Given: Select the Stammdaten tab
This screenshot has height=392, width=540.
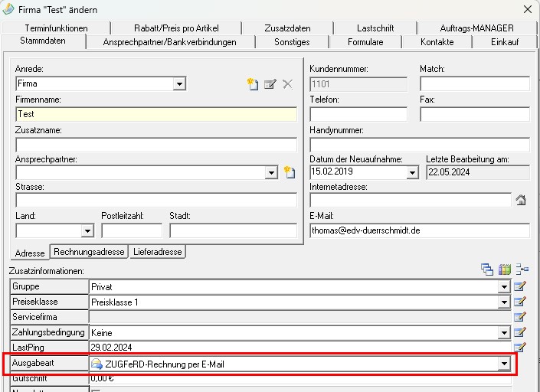Looking at the screenshot, I should [43, 41].
